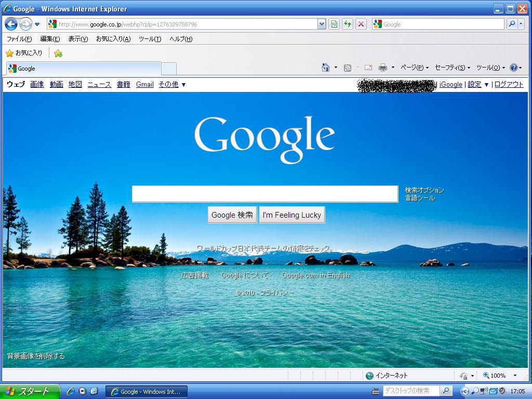
Task: Open the 地図 maps link
Action: tap(75, 85)
